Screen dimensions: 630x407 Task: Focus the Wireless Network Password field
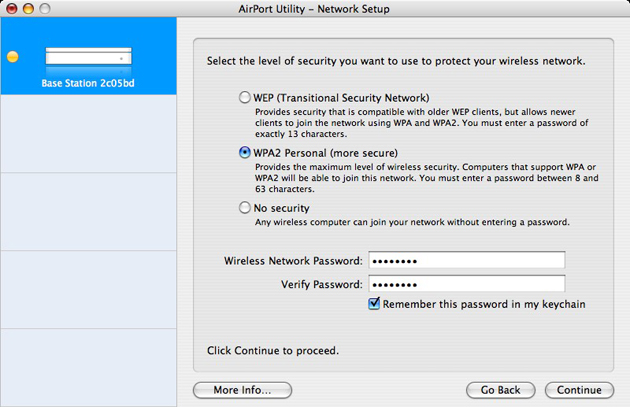tap(466, 260)
